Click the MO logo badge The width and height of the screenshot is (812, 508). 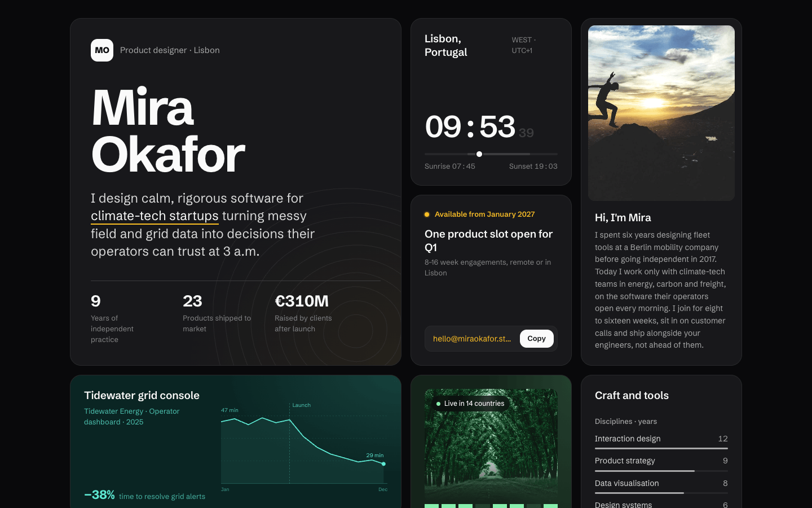click(x=102, y=50)
